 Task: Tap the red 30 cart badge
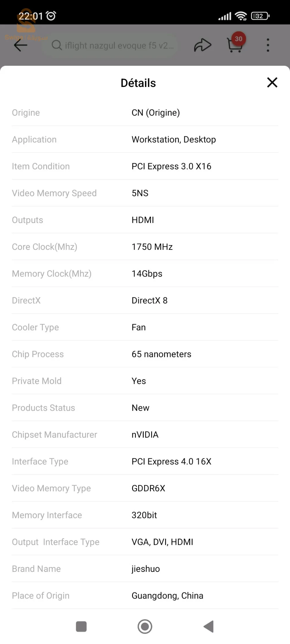point(239,39)
